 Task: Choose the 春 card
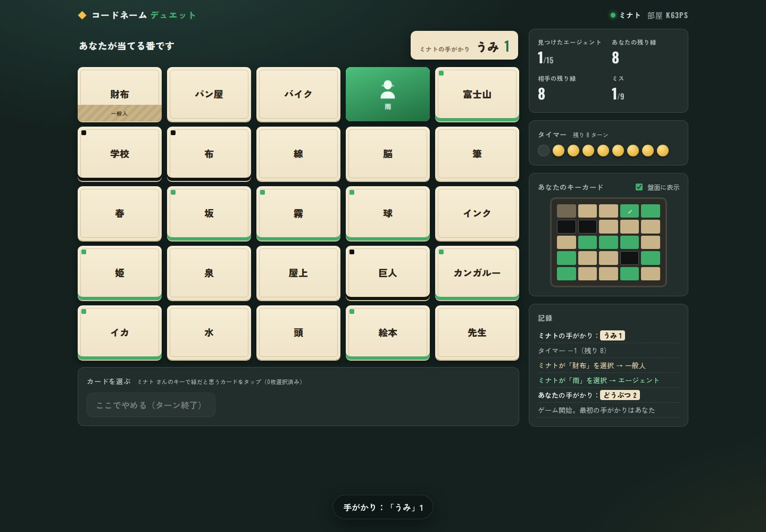(x=120, y=213)
